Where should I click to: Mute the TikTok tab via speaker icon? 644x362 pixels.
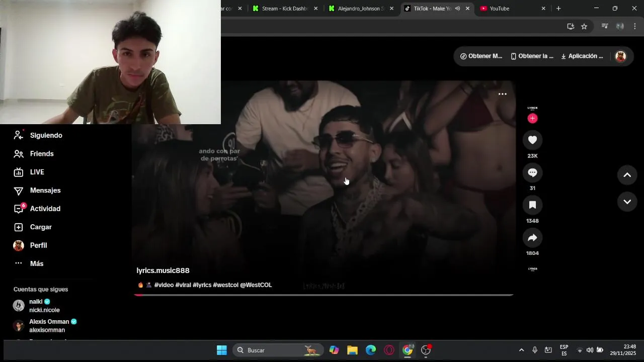[x=457, y=9]
